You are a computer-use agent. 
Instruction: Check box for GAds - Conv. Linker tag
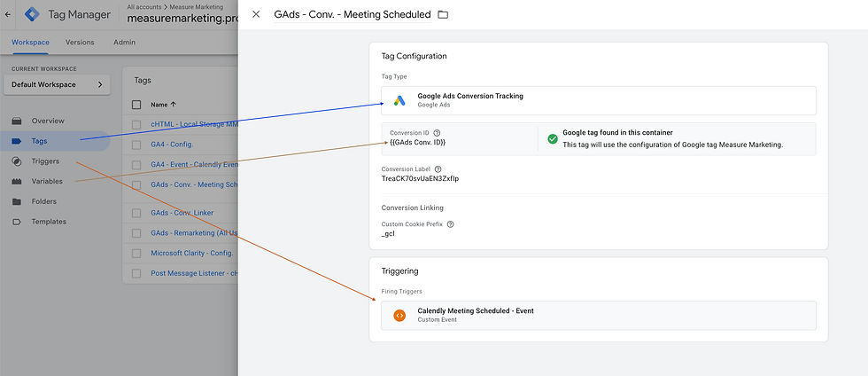(136, 213)
